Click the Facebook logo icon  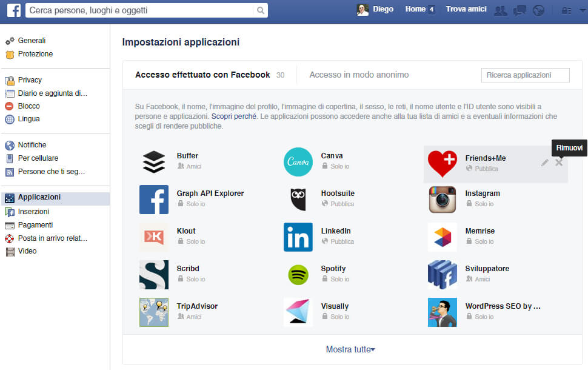(15, 10)
